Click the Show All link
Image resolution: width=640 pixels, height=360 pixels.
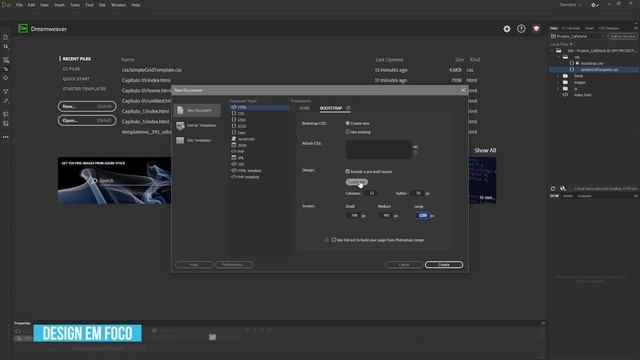[485, 150]
